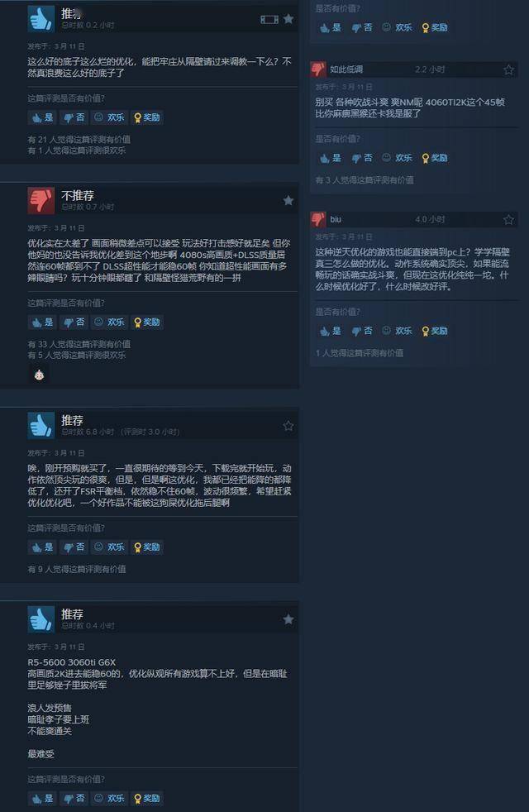The height and width of the screenshot is (812, 529).
Task: Mark the 0.2 小时 review as 欢乐
Action: (x=109, y=117)
